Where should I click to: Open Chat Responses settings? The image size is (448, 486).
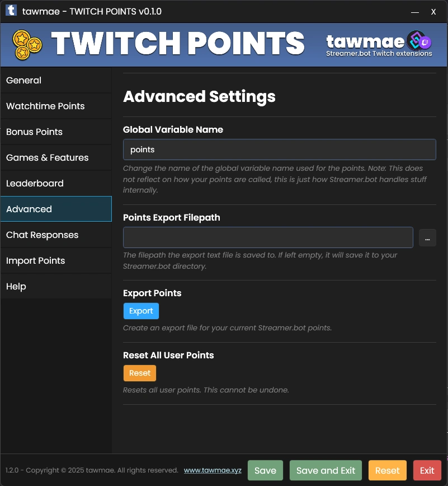pos(56,235)
